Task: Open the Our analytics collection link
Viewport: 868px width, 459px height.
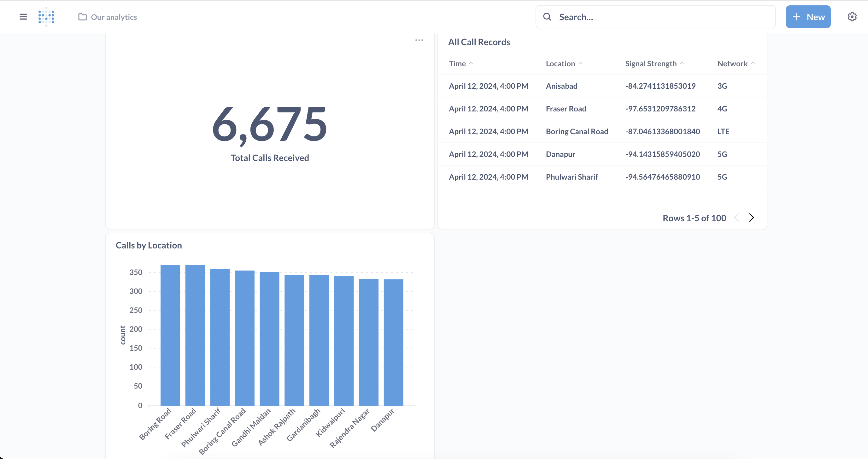Action: (114, 17)
